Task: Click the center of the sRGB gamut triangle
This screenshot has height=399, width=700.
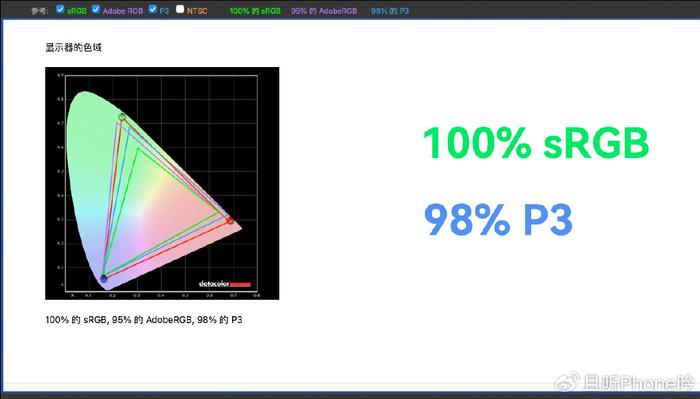Action: click(x=153, y=211)
